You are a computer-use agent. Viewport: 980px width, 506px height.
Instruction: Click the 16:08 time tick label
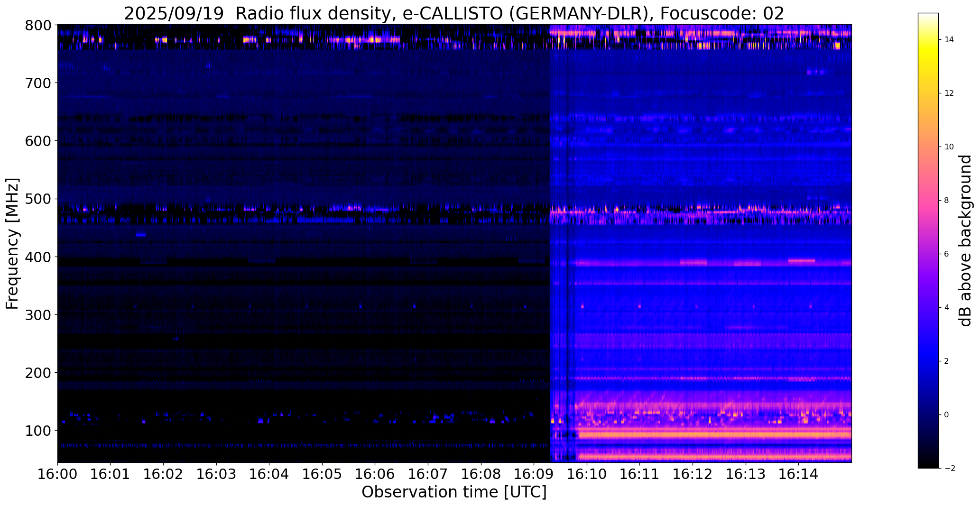[x=481, y=474]
